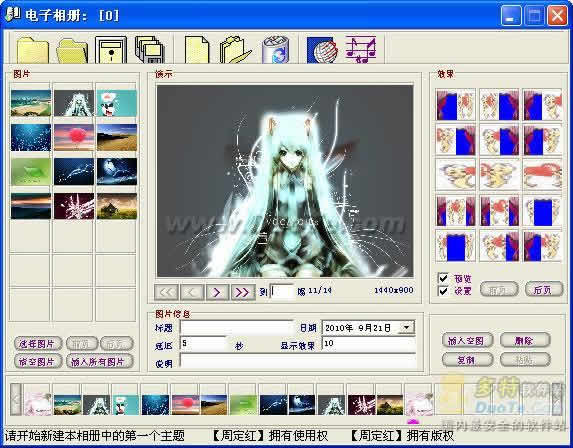Screen dimensions: 573x448
Task: Select house in field slide in bottom filmstrip
Action: 390,405
